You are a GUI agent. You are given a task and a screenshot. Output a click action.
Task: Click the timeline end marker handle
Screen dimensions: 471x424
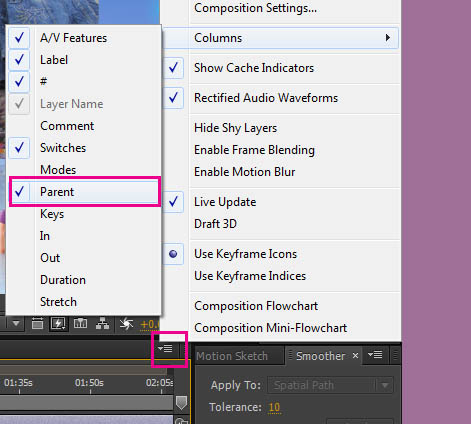(181, 403)
